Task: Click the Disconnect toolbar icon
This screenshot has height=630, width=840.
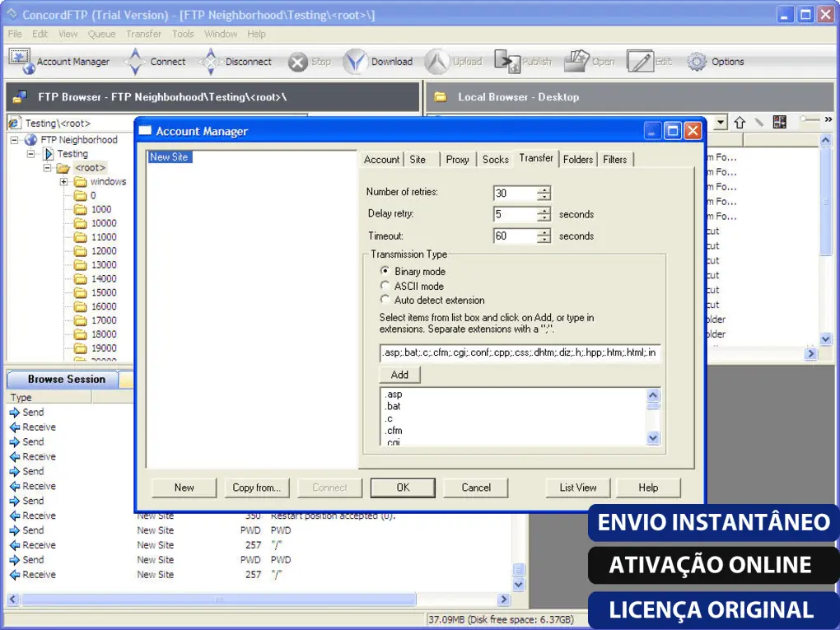Action: click(211, 62)
